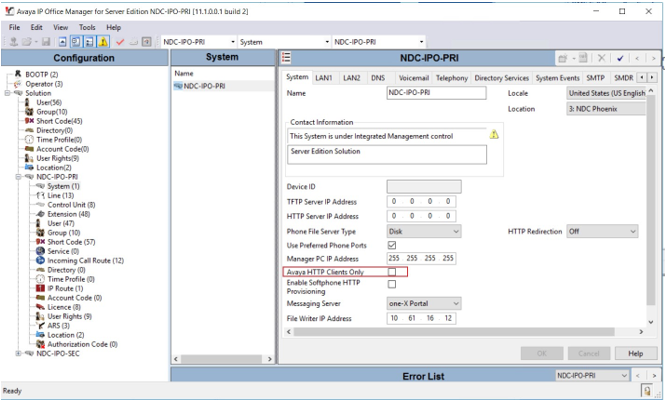Image resolution: width=665 pixels, height=402 pixels.
Task: Collapse the NDC-IPO-PRI tree node
Action: pyautogui.click(x=18, y=177)
